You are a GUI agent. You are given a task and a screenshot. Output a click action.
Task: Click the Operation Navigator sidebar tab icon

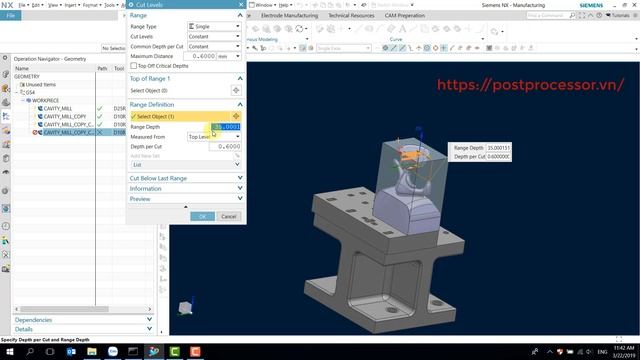tap(6, 116)
